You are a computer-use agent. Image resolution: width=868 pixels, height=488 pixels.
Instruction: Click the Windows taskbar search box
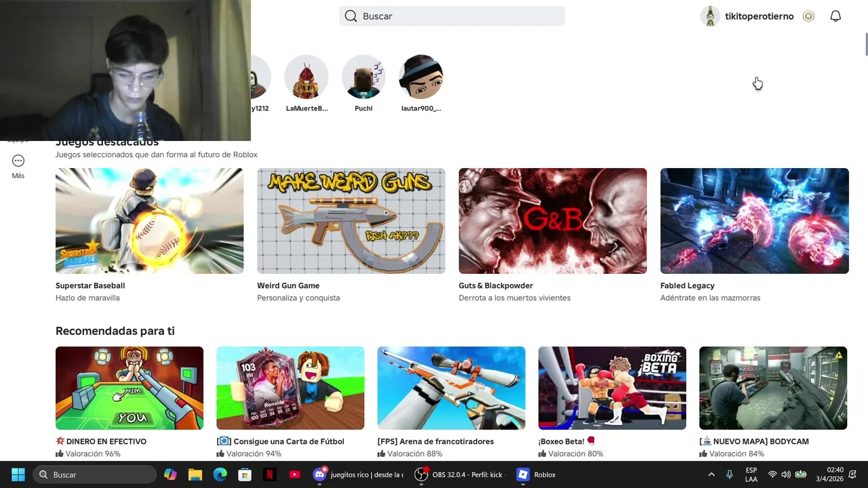click(95, 474)
